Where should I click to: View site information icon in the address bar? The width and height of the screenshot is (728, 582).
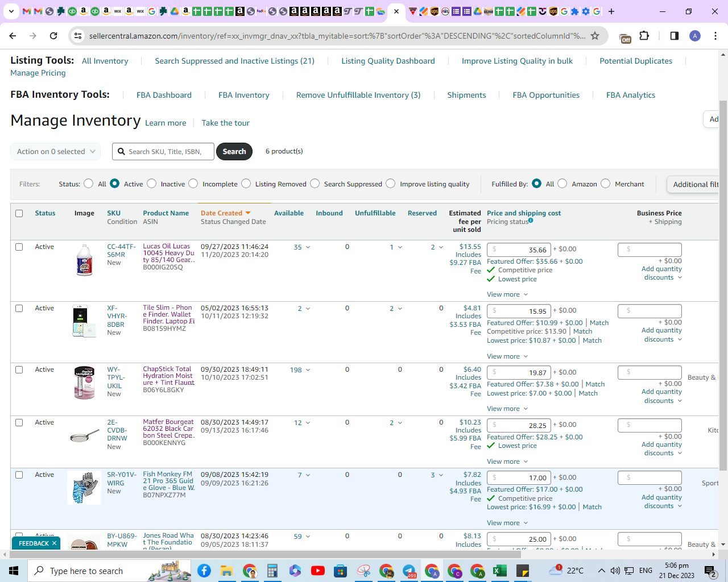78,36
